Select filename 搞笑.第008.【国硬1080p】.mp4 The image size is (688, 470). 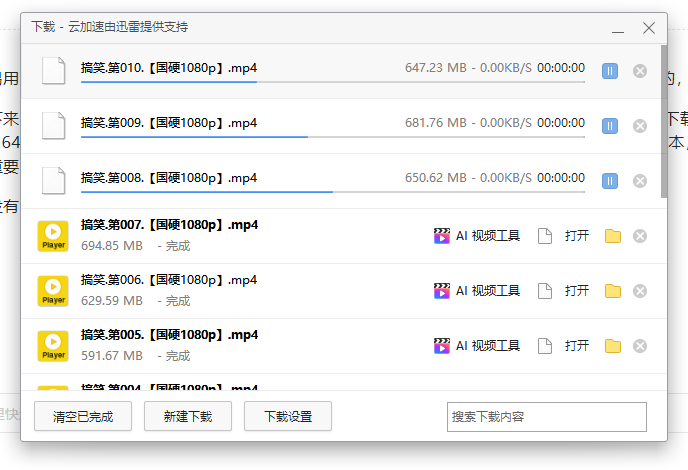pos(169,178)
